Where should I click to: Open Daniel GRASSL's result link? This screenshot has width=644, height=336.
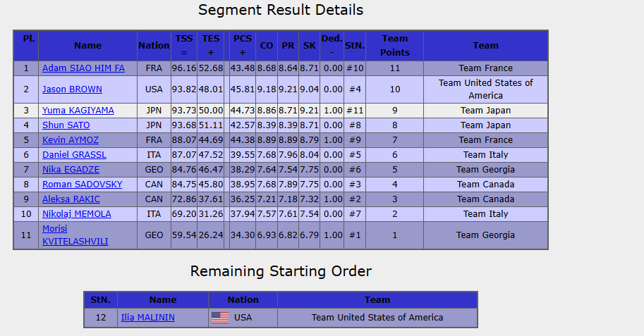click(x=73, y=155)
